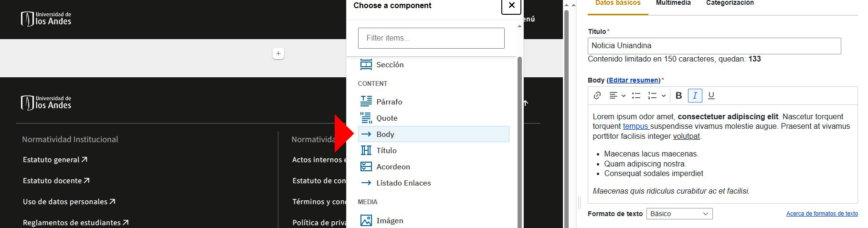The image size is (868, 228).
Task: Open the text alignment dropdown
Action: (617, 95)
